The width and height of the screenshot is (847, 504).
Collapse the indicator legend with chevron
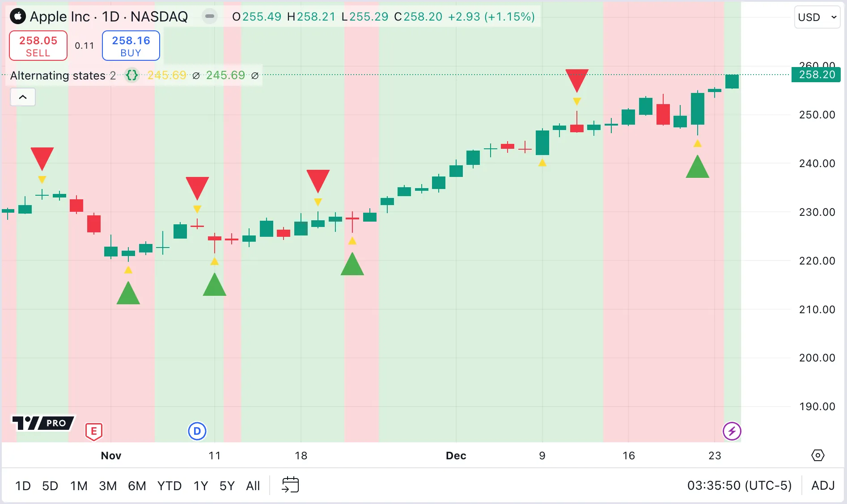pos(23,97)
